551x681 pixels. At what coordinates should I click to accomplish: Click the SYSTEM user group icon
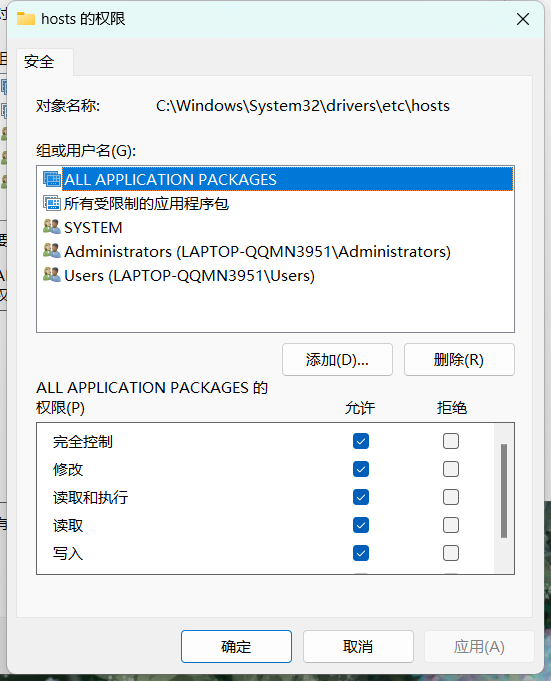[x=52, y=227]
